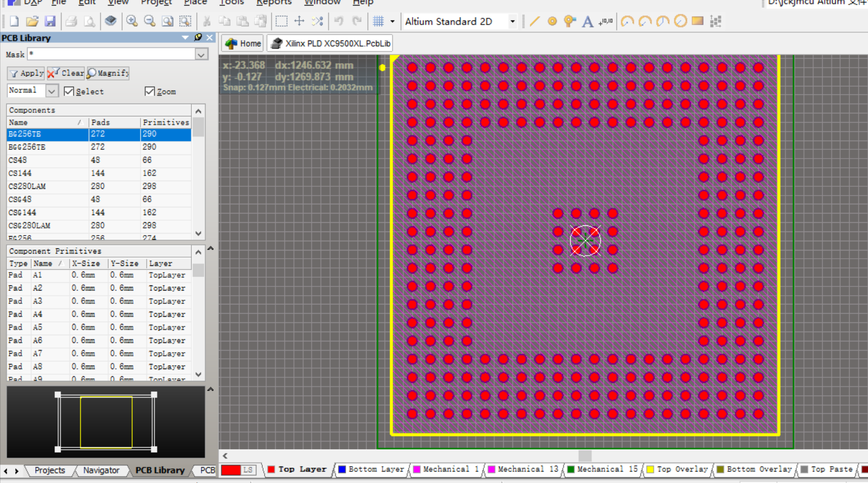
Task: Open an existing document with the folder icon
Action: point(32,21)
